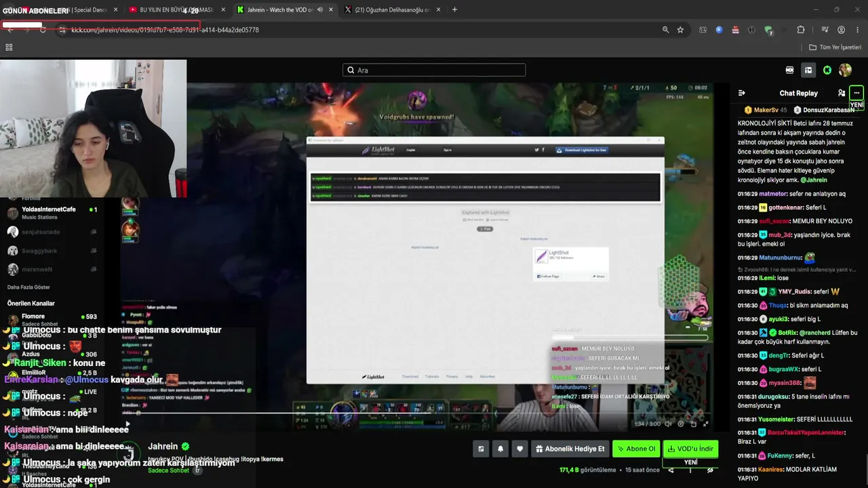Open the Kick user profile avatar

click(x=845, y=70)
